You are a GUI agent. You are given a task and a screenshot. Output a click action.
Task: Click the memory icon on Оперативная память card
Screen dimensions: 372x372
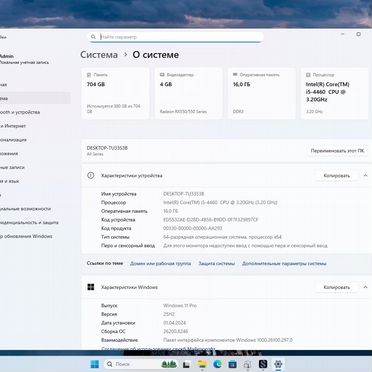(x=235, y=75)
